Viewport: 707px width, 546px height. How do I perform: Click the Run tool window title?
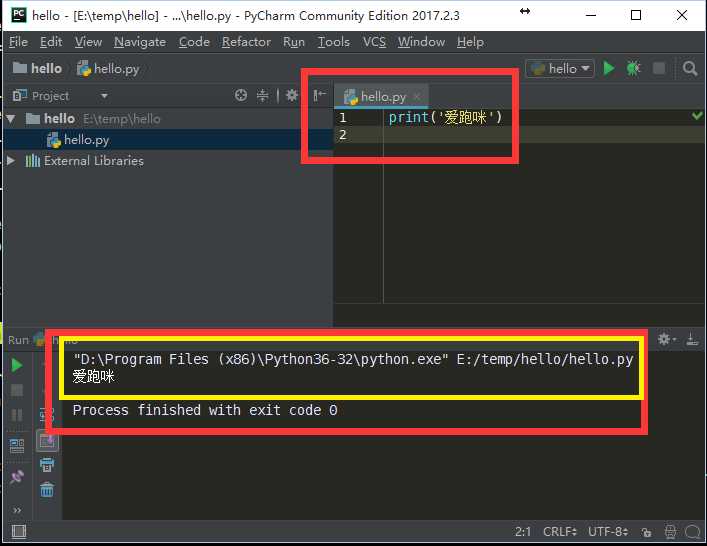pyautogui.click(x=18, y=340)
